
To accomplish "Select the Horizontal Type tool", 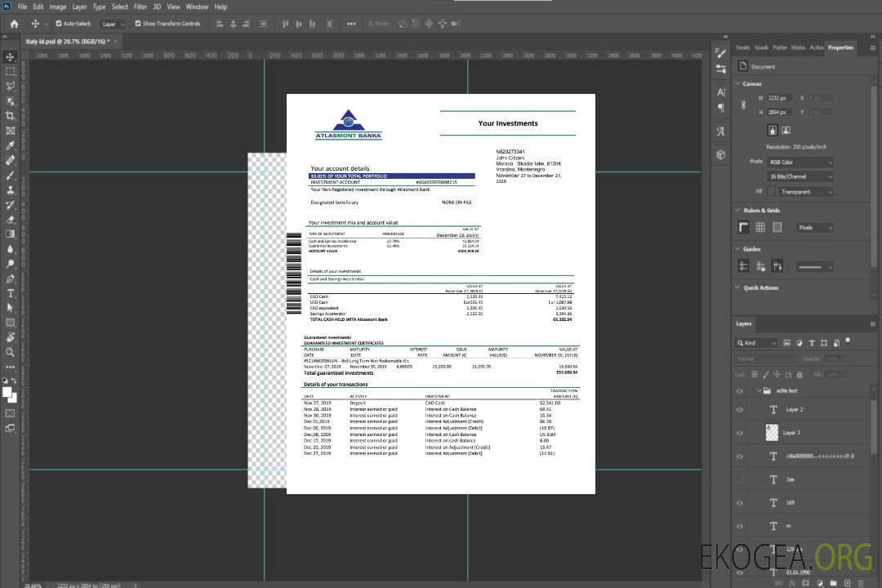I will point(11,293).
